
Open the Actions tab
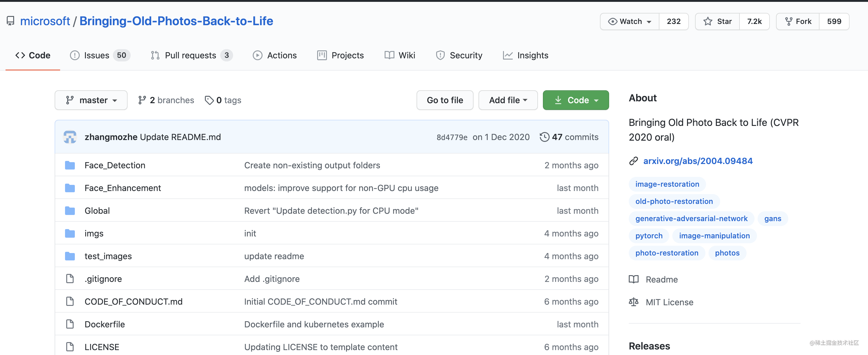275,55
